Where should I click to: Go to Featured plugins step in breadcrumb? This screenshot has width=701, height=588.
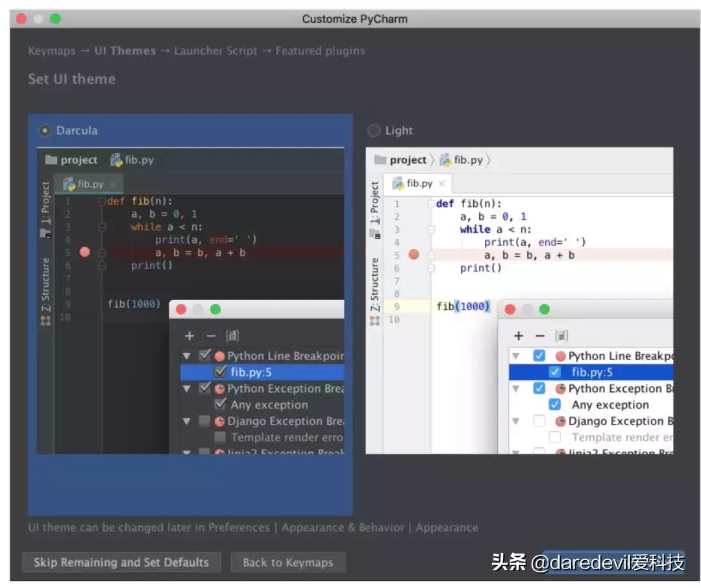pyautogui.click(x=320, y=51)
